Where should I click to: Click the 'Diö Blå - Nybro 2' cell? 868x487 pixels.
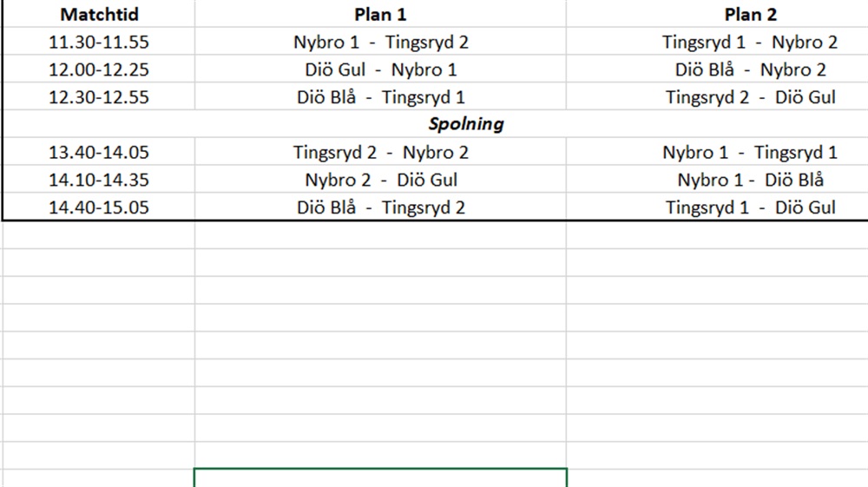click(x=750, y=69)
